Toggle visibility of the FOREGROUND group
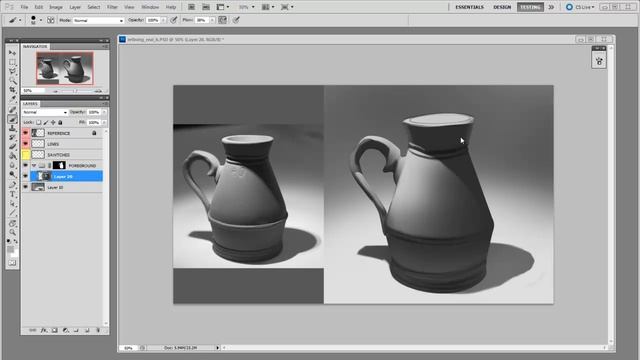Viewport: 640px width, 360px height. click(26, 165)
